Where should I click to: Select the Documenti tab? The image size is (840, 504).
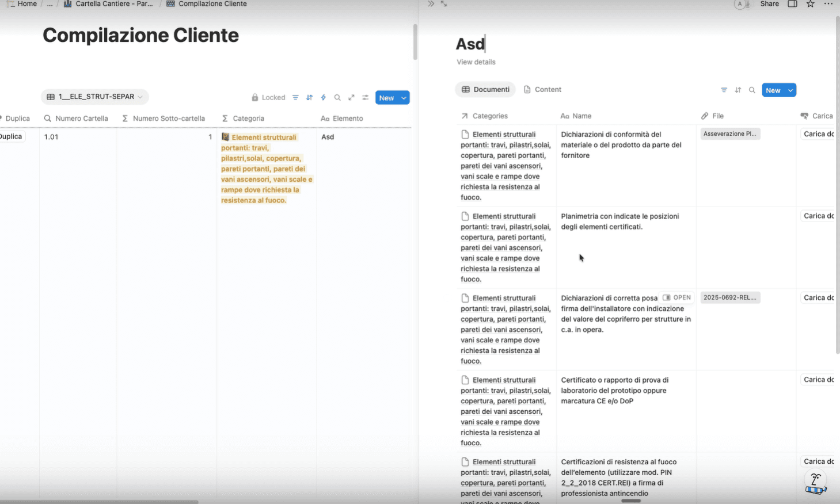click(x=485, y=89)
